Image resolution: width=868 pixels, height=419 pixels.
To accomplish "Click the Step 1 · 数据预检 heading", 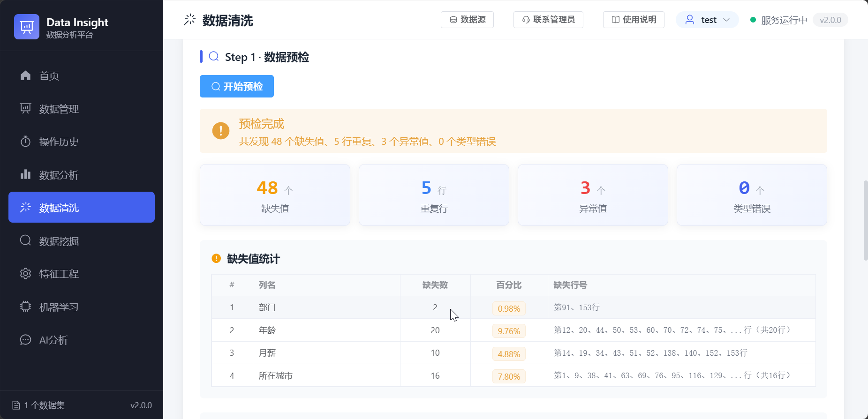I will [x=267, y=57].
